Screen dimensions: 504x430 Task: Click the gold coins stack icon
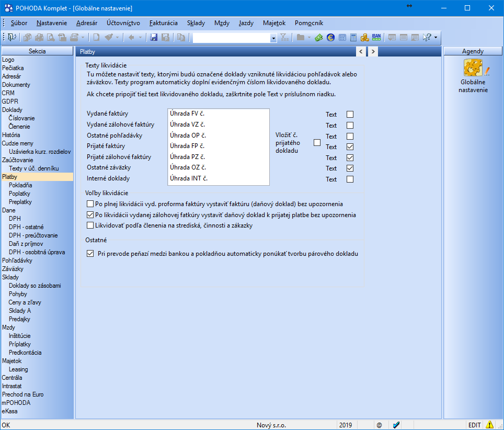(x=365, y=37)
